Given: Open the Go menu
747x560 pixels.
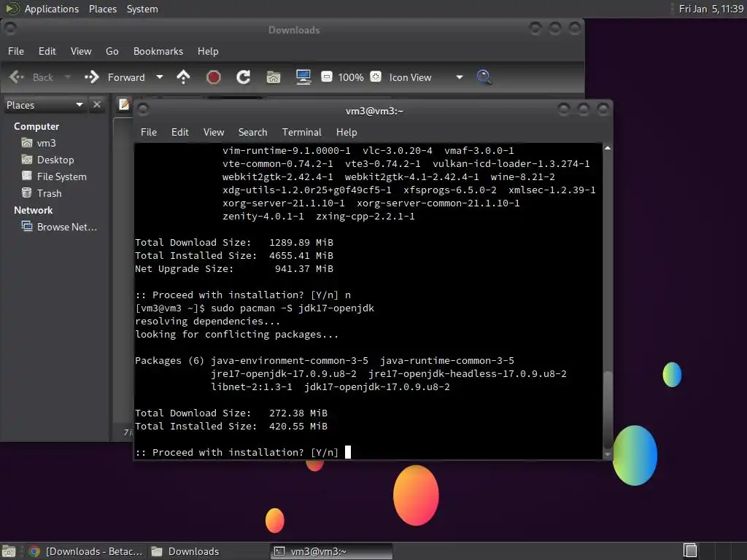Looking at the screenshot, I should [x=112, y=51].
